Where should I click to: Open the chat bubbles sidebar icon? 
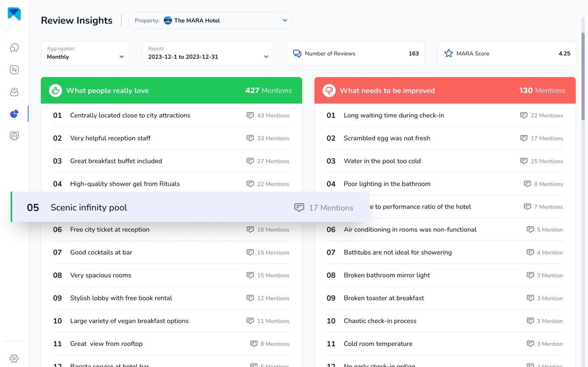click(14, 48)
